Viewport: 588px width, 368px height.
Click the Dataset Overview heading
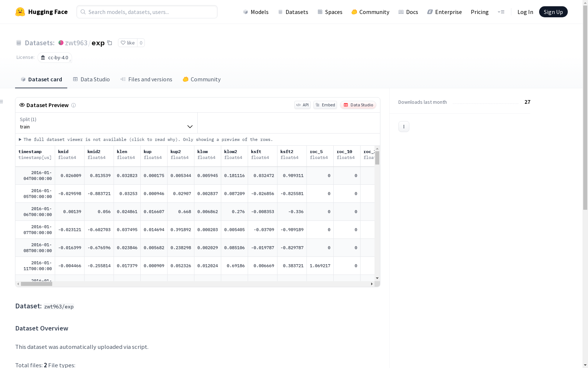pyautogui.click(x=42, y=328)
